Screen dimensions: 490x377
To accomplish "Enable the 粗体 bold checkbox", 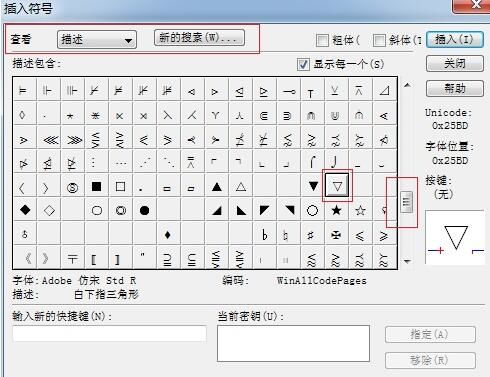I will [x=322, y=40].
